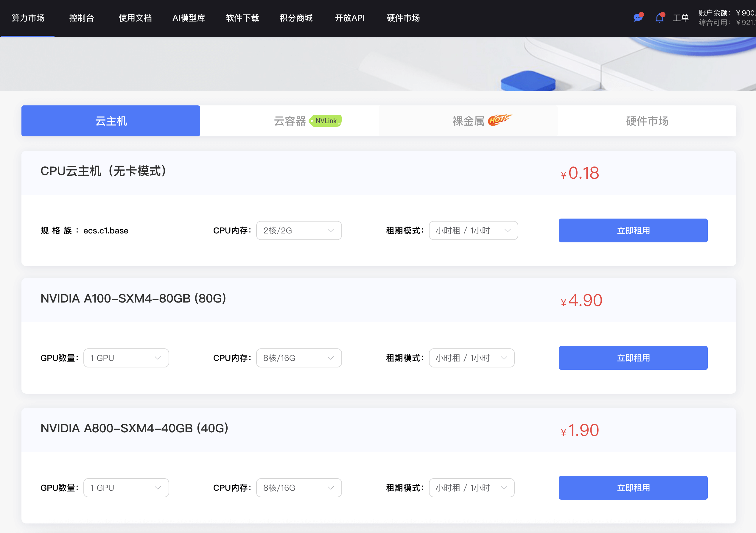Switch to the 云容器 tab
The image size is (756, 533).
click(x=290, y=121)
